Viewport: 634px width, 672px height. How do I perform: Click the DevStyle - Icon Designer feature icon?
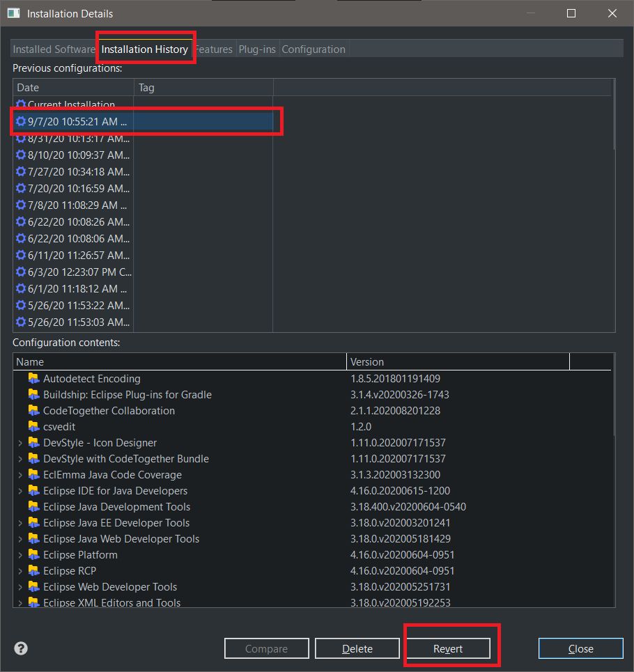click(34, 442)
